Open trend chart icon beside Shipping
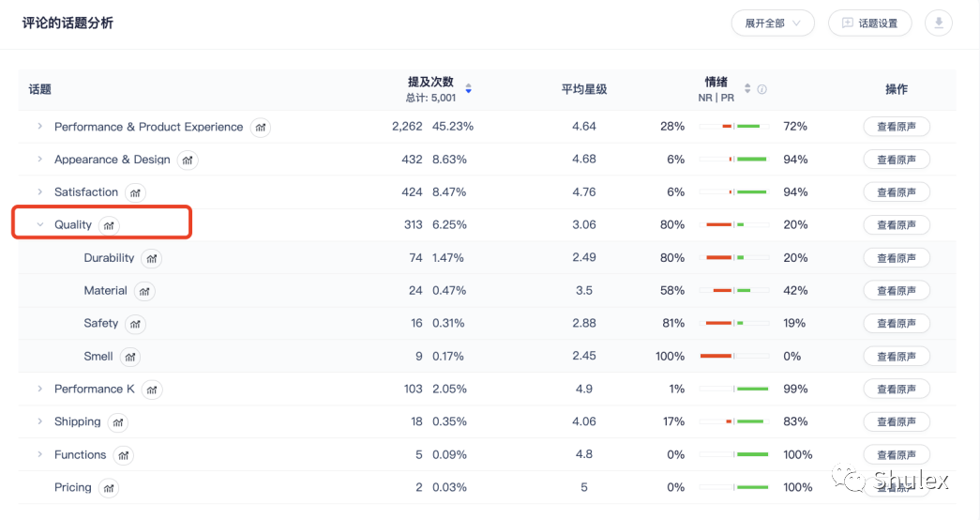This screenshot has height=520, width=980. point(117,422)
